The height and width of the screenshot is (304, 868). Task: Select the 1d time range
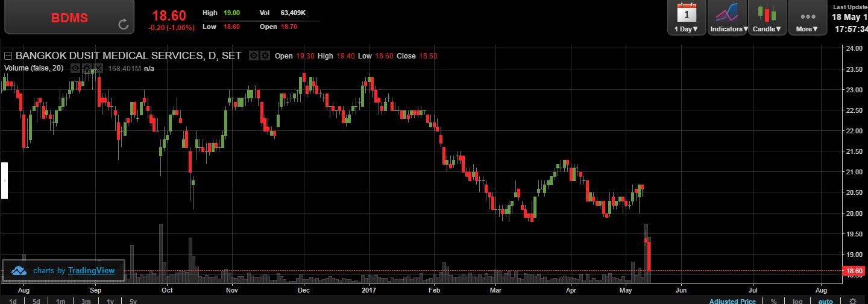pyautogui.click(x=13, y=301)
